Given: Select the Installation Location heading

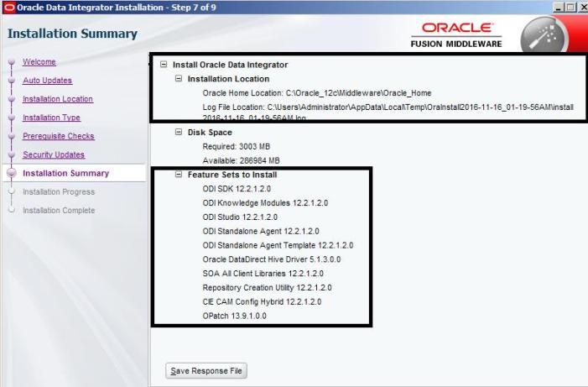Looking at the screenshot, I should (228, 79).
